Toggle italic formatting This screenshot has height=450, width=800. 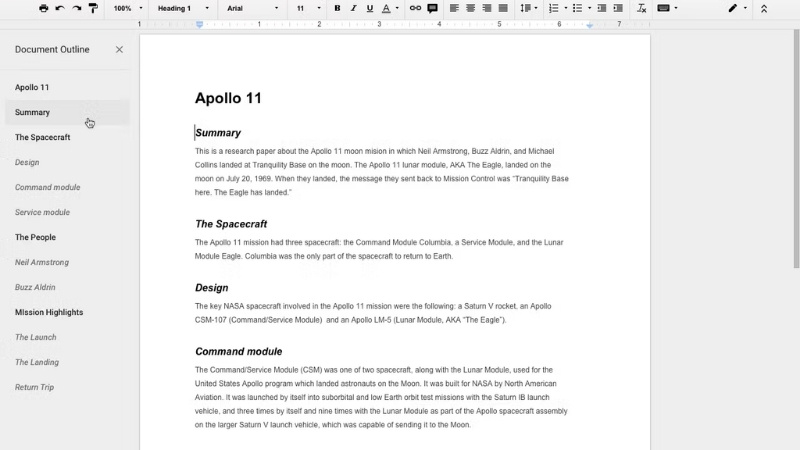click(x=353, y=8)
